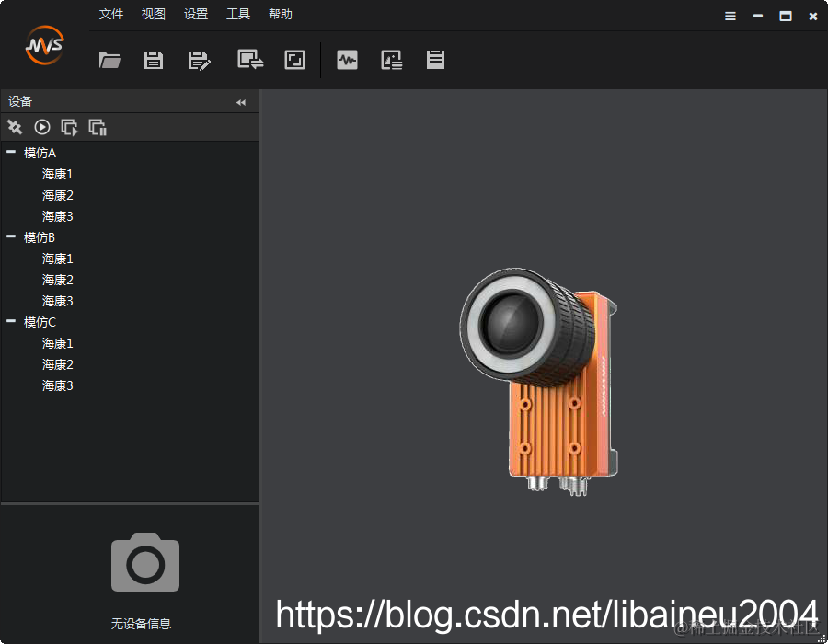This screenshot has width=828, height=644.
Task: Click the fullscreen frame toolbar icon
Action: (294, 60)
